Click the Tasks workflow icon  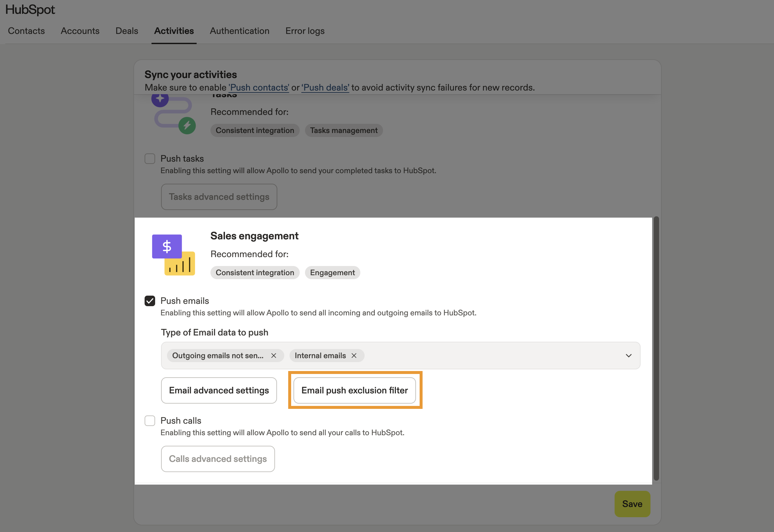click(x=173, y=115)
